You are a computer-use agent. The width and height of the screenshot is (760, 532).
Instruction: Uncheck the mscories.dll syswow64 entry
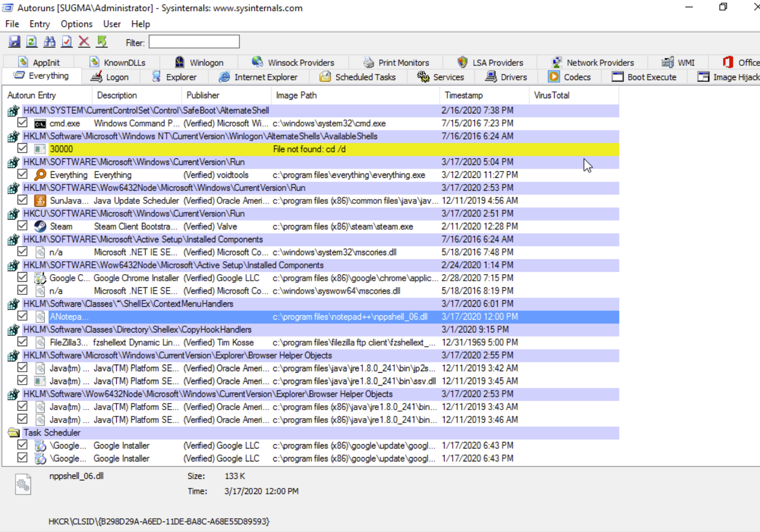pos(22,290)
